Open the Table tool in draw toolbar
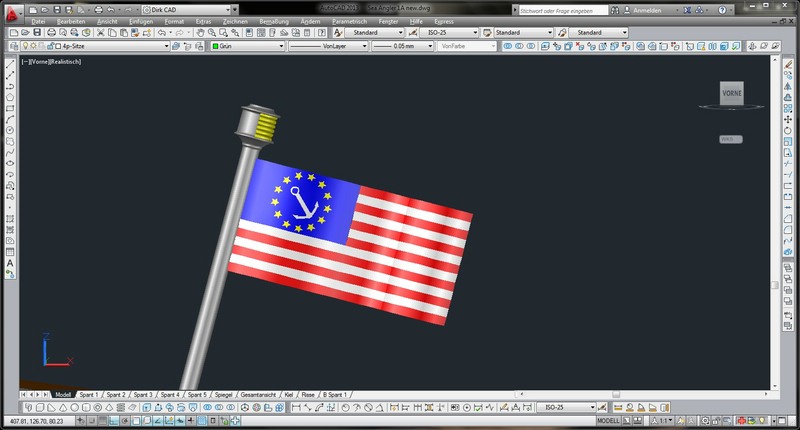 coord(10,252)
